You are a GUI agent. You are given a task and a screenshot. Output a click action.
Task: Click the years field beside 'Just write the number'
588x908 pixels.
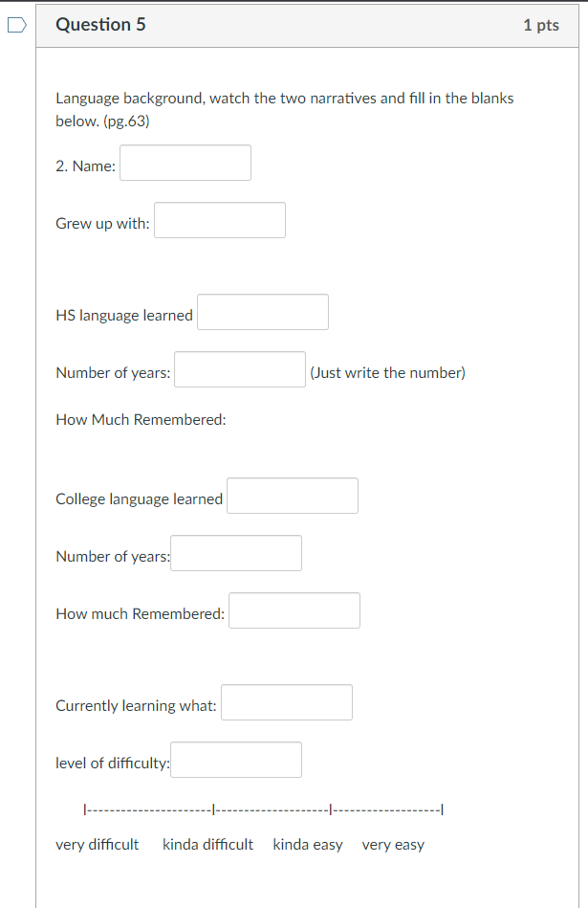[x=239, y=369]
